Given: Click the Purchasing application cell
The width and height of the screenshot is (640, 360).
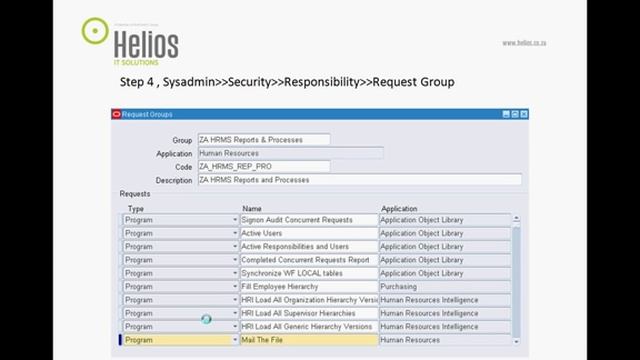Looking at the screenshot, I should point(445,287).
